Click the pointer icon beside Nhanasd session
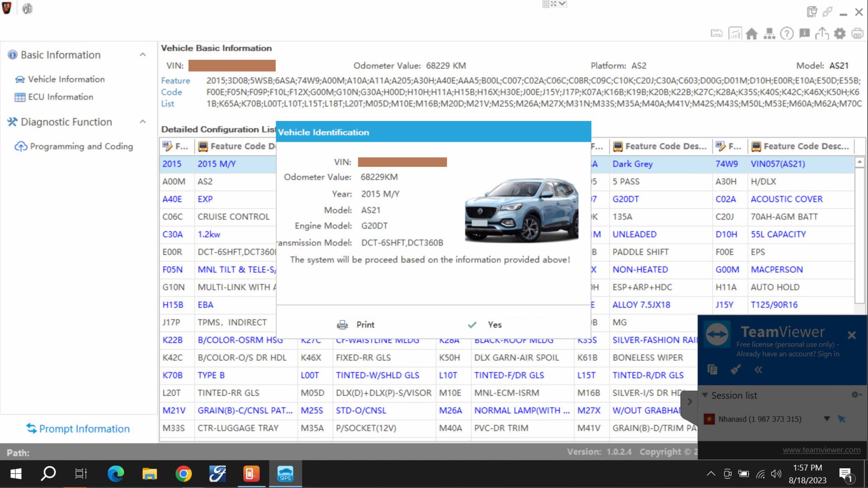 [x=842, y=419]
